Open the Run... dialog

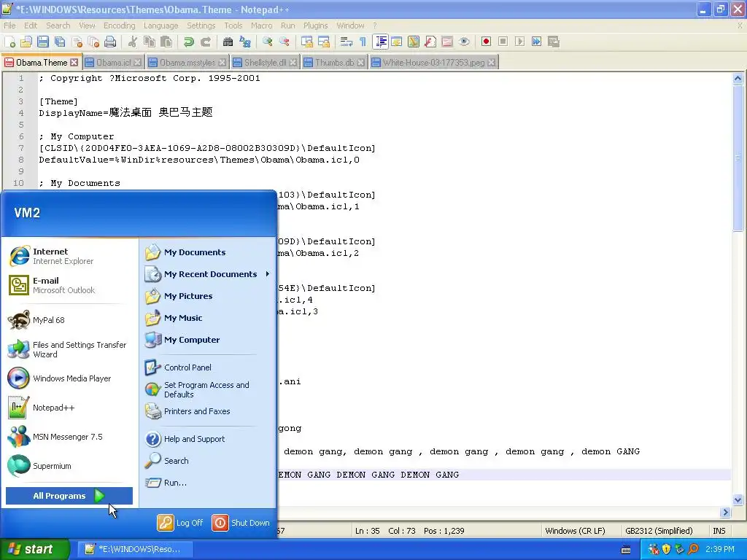(x=208, y=483)
